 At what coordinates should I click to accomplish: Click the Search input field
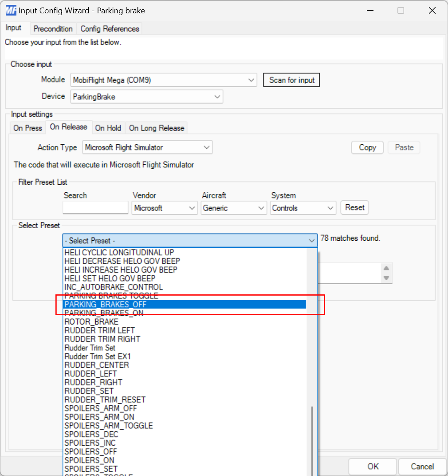pos(95,207)
